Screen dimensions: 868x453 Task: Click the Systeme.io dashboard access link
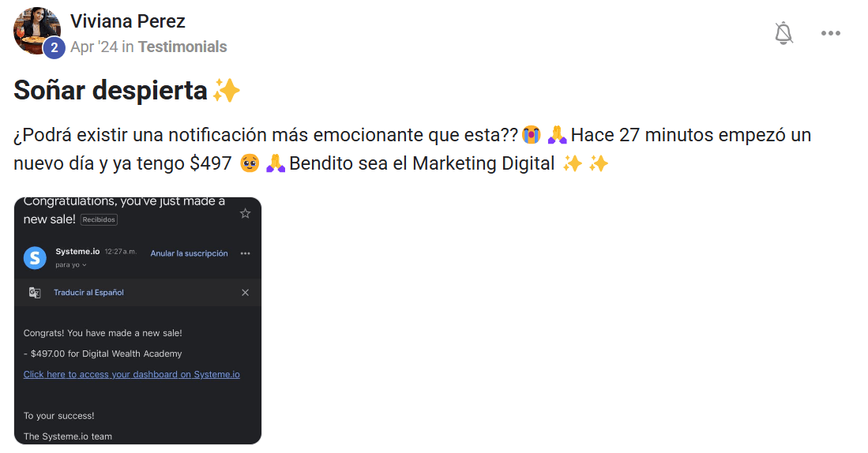(x=131, y=374)
